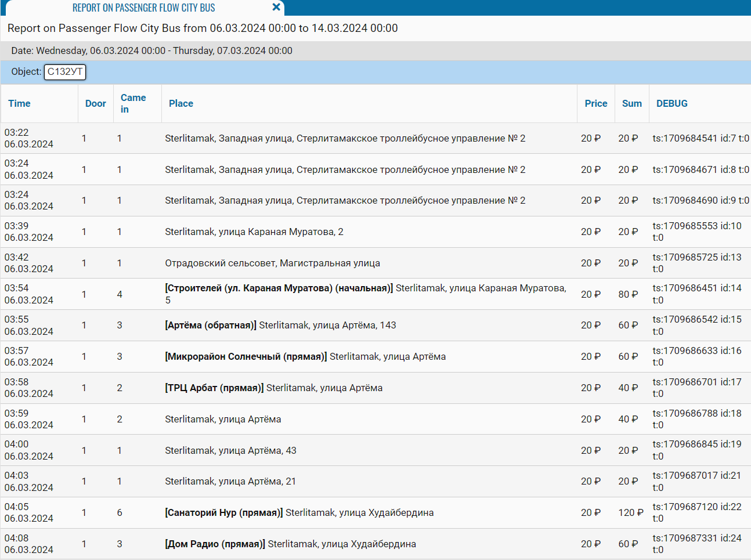Click the С132УТ object badge
This screenshot has height=560, width=751.
point(65,72)
